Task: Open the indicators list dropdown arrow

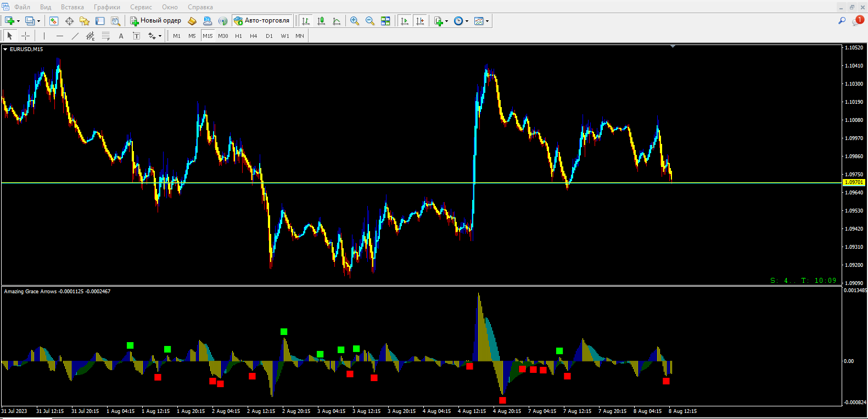Action: click(446, 21)
